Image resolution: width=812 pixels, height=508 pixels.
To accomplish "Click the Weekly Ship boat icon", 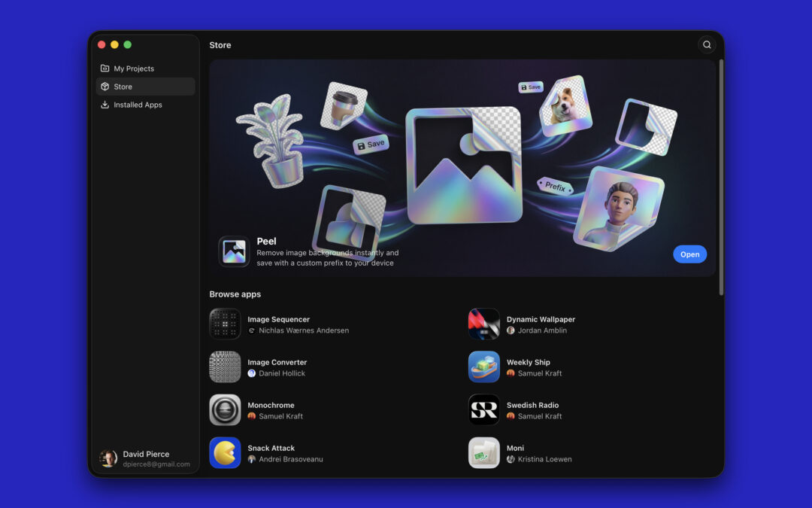I will point(483,367).
